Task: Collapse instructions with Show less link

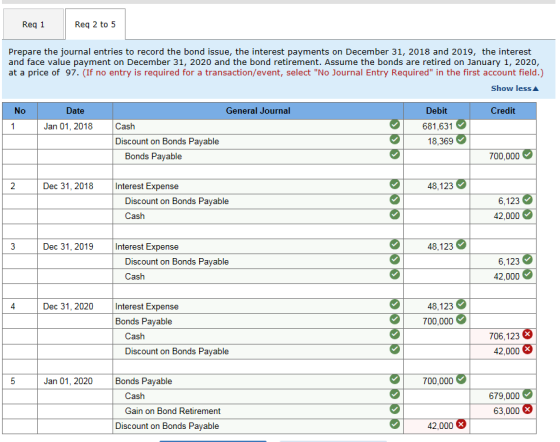Action: [514, 88]
